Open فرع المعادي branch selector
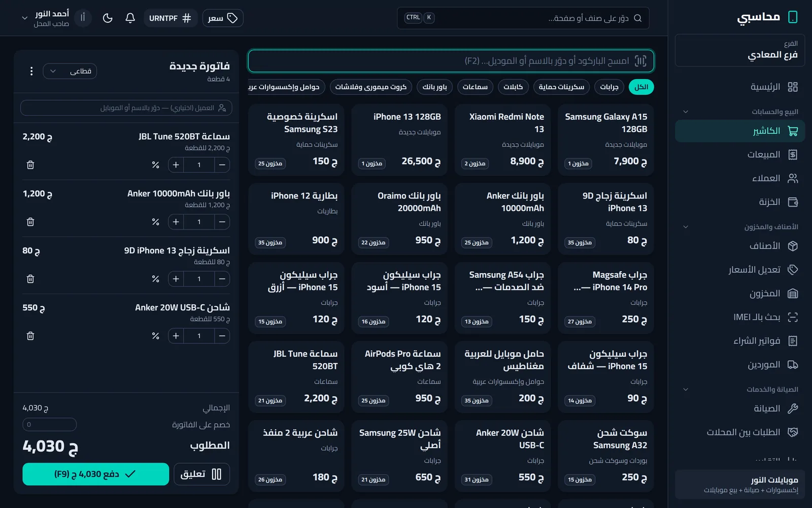 click(x=740, y=50)
